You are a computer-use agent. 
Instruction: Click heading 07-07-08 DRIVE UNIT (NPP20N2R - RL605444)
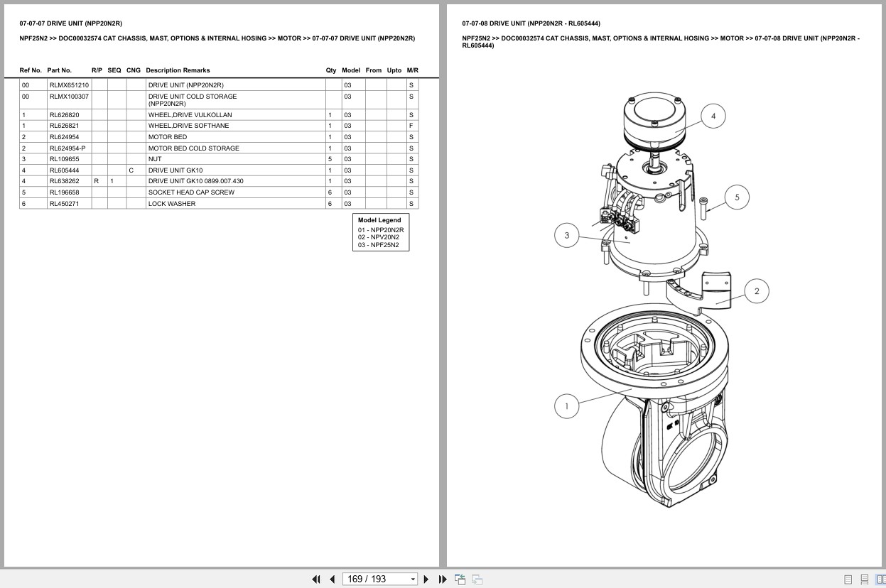click(531, 23)
